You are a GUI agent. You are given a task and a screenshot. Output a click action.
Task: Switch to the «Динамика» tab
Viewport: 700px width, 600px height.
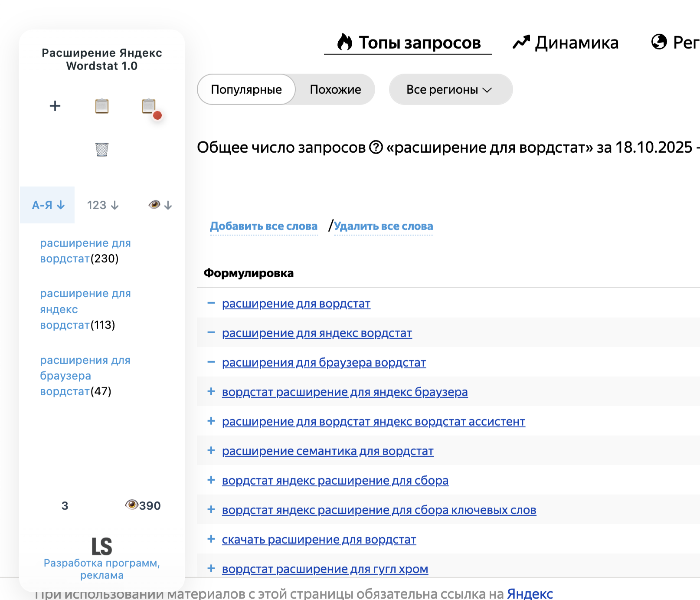click(577, 42)
